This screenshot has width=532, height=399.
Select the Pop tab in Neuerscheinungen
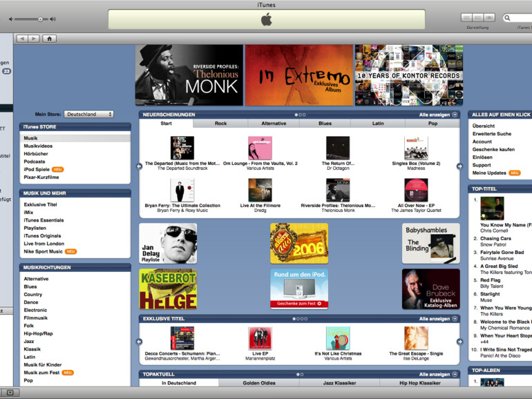[433, 124]
